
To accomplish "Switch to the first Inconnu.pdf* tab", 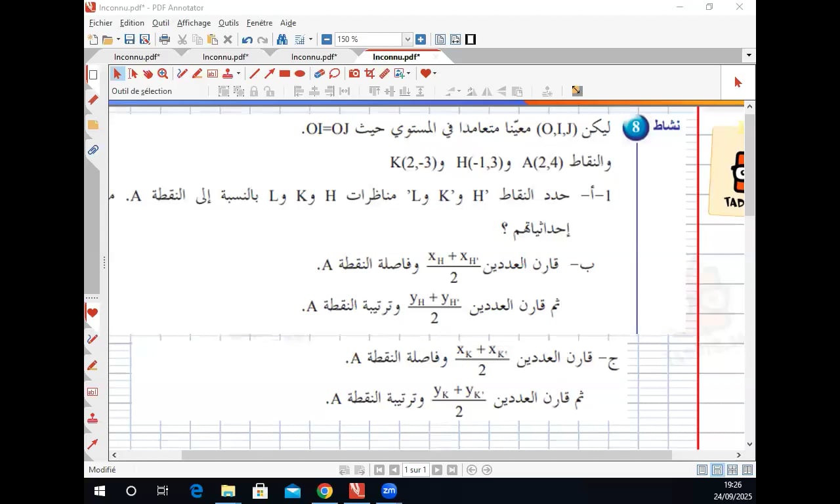I will pyautogui.click(x=137, y=57).
